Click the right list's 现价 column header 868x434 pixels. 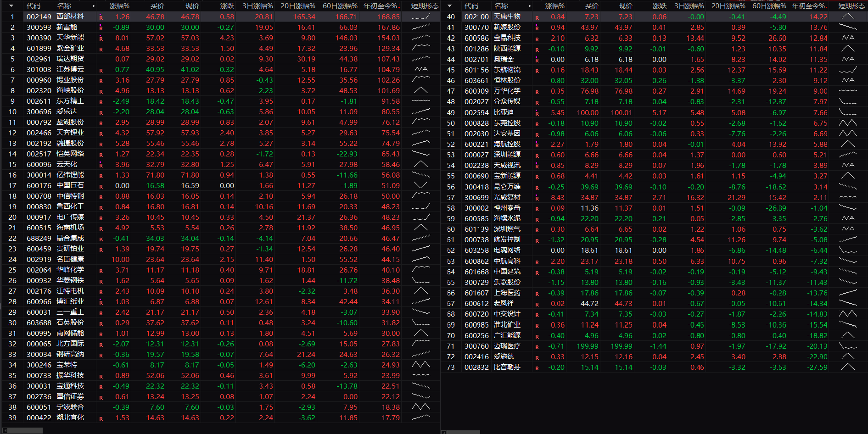click(625, 6)
